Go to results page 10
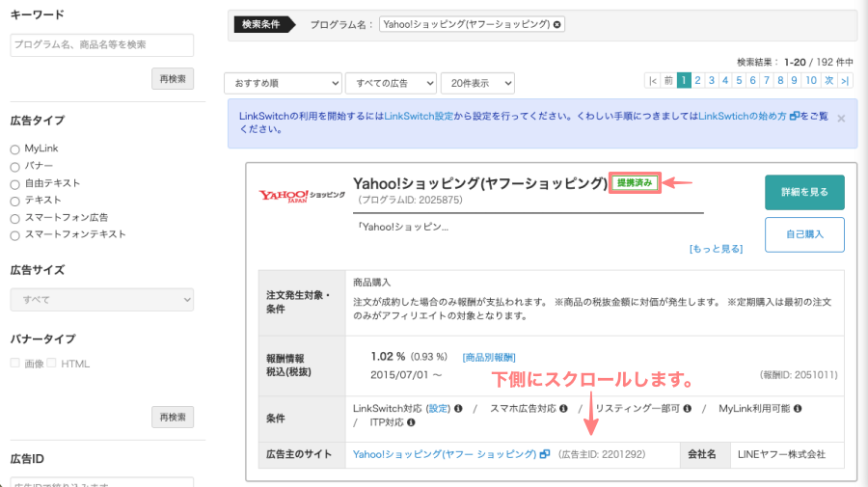 click(811, 81)
